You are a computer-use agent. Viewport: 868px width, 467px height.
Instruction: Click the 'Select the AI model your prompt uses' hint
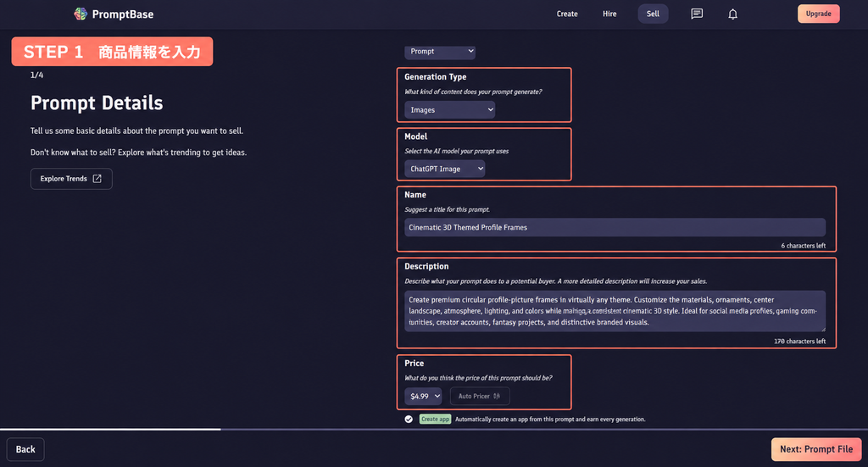click(457, 151)
